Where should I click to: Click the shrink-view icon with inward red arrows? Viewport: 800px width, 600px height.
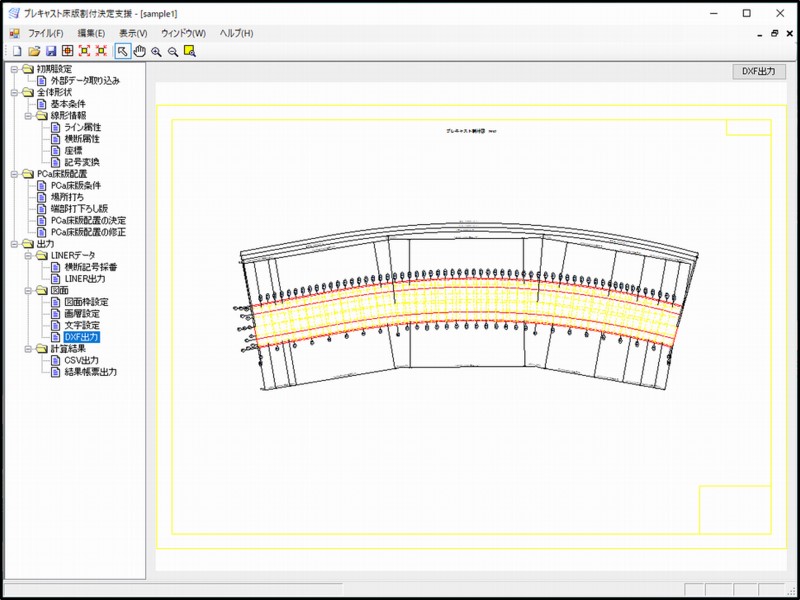(102, 50)
